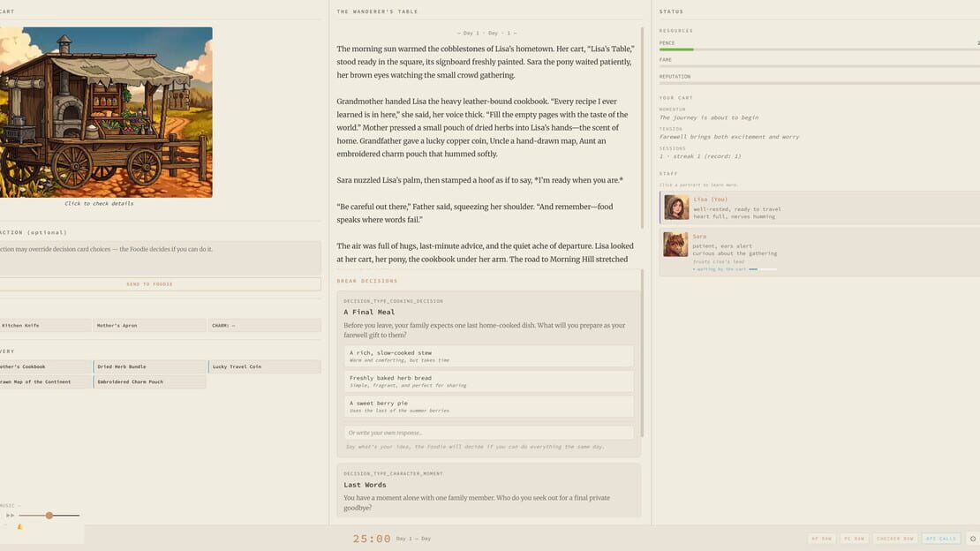The width and height of the screenshot is (980, 551).
Task: Select the Map of the Continent item
Action: (x=46, y=381)
